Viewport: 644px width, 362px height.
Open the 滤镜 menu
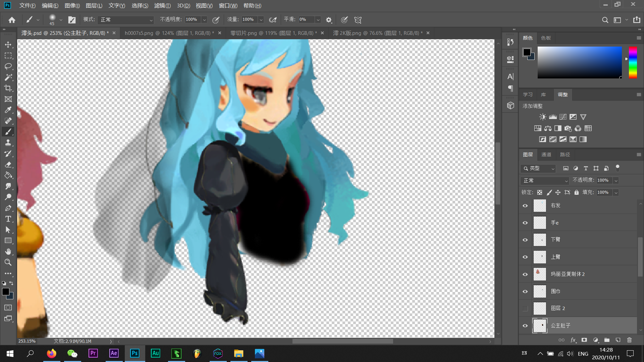162,6
